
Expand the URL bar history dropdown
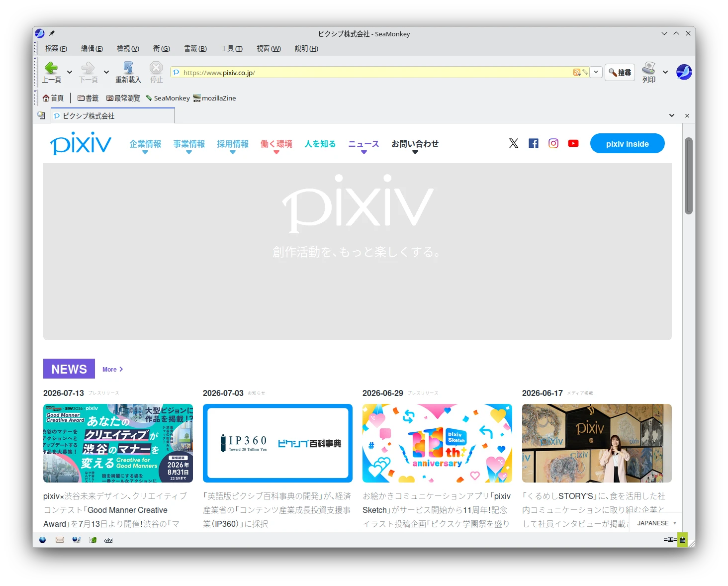point(596,72)
